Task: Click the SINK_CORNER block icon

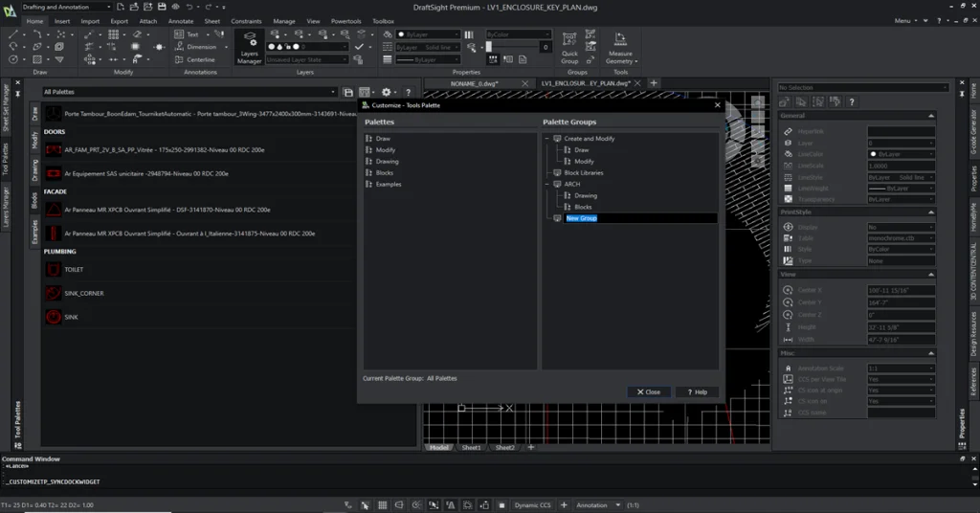Action: [53, 293]
